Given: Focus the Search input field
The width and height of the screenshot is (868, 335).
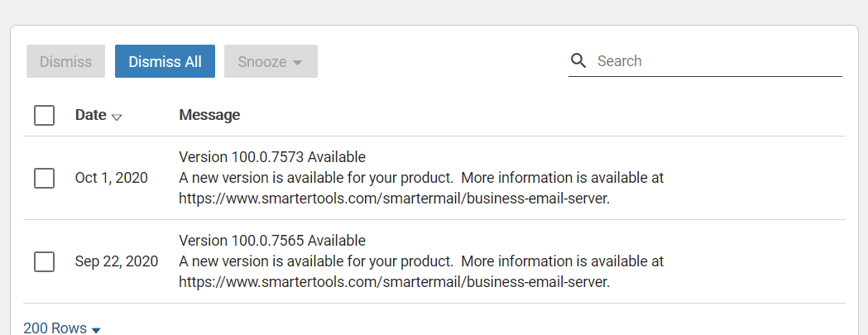Looking at the screenshot, I should click(716, 61).
